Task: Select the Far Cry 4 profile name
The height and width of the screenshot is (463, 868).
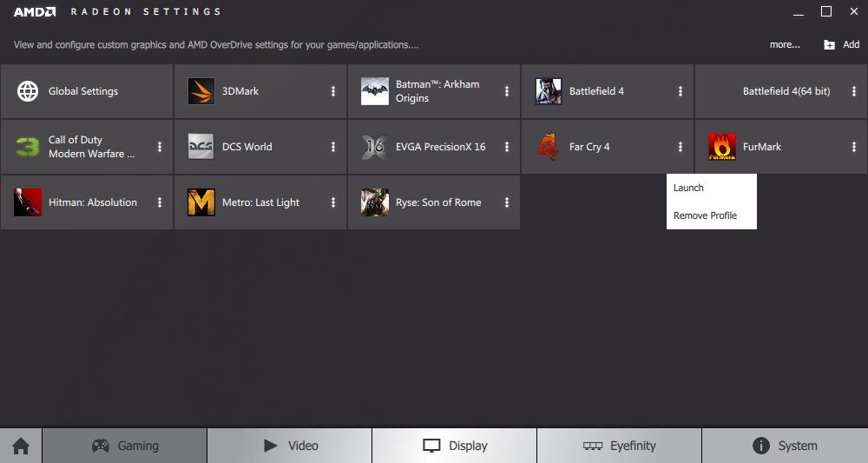Action: 589,147
